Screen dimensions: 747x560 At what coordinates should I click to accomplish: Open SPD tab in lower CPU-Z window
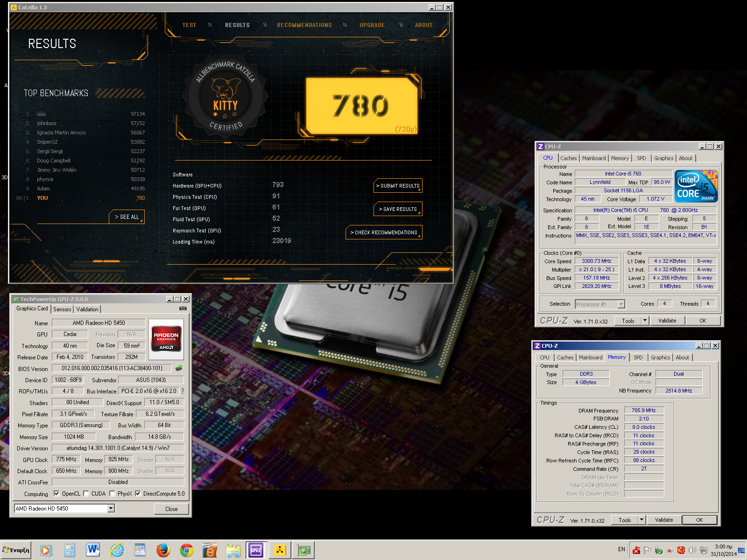coord(638,357)
